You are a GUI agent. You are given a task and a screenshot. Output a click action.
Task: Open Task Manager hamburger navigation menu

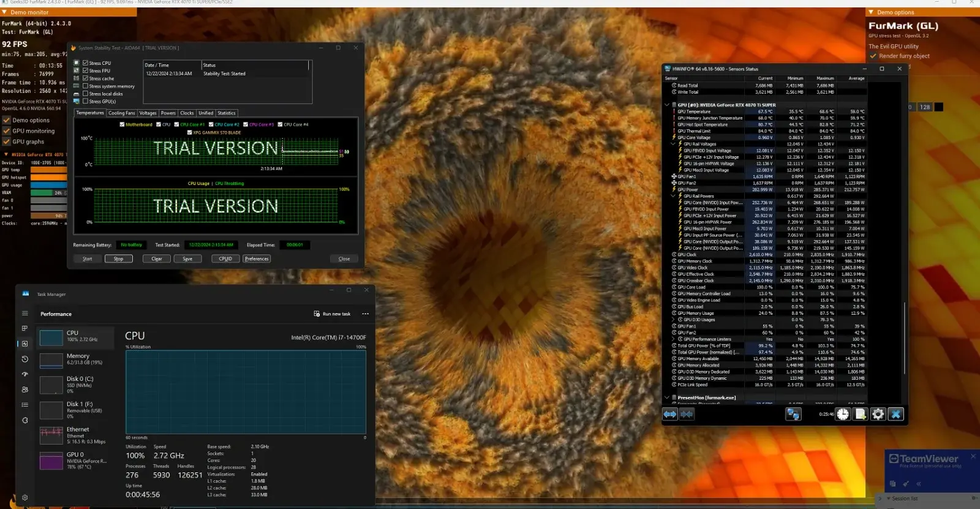[25, 313]
